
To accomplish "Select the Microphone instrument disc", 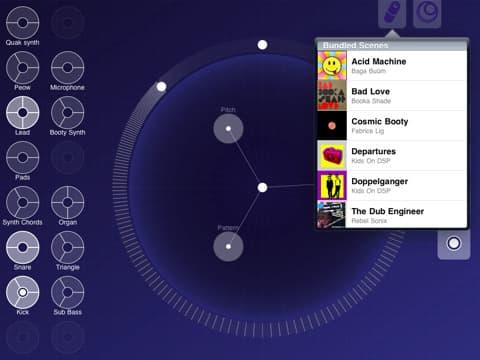I will point(68,68).
